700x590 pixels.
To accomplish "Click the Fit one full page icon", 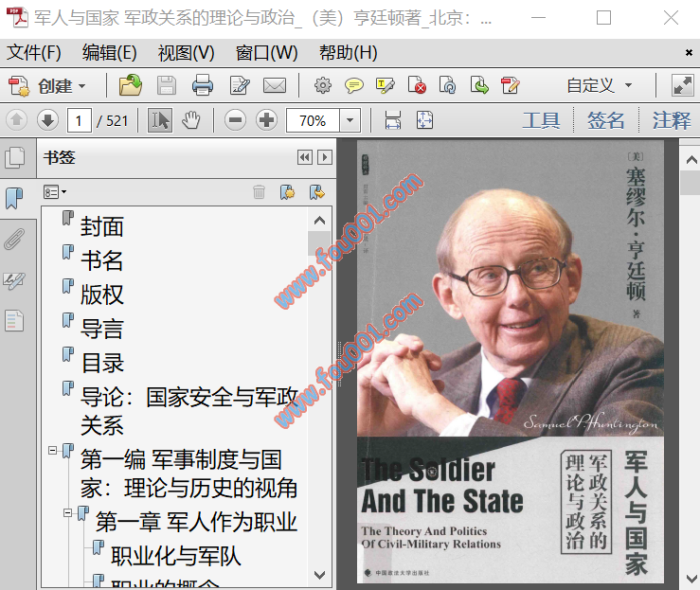I will coord(424,120).
